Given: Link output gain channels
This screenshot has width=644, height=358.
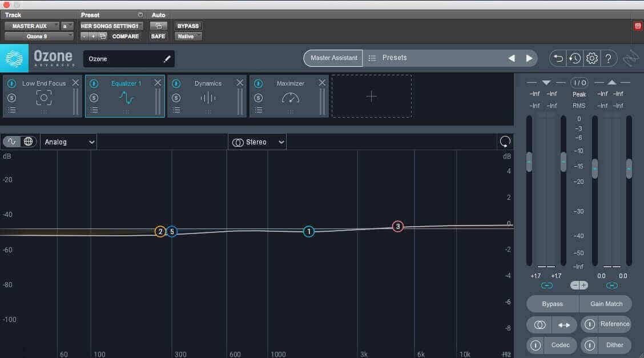Looking at the screenshot, I should pyautogui.click(x=612, y=285).
